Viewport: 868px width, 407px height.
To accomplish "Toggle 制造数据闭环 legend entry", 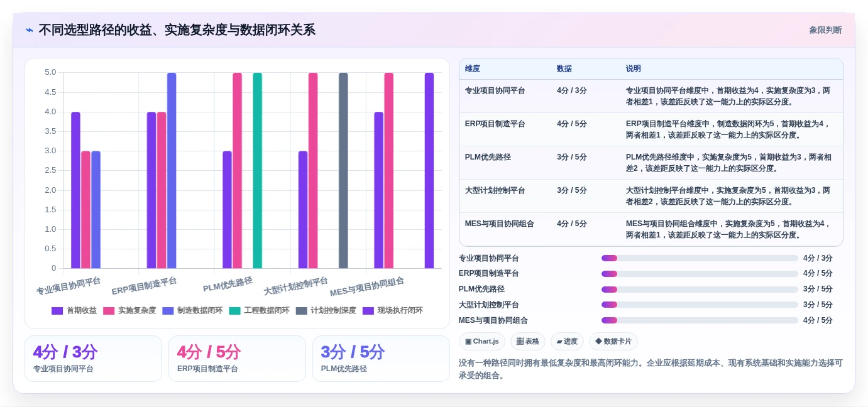I will click(x=192, y=310).
